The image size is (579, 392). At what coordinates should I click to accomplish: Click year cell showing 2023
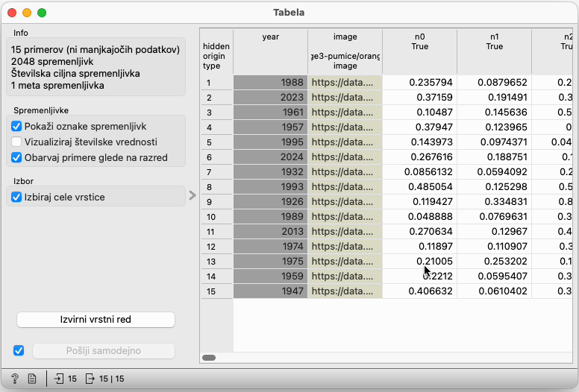pyautogui.click(x=270, y=98)
